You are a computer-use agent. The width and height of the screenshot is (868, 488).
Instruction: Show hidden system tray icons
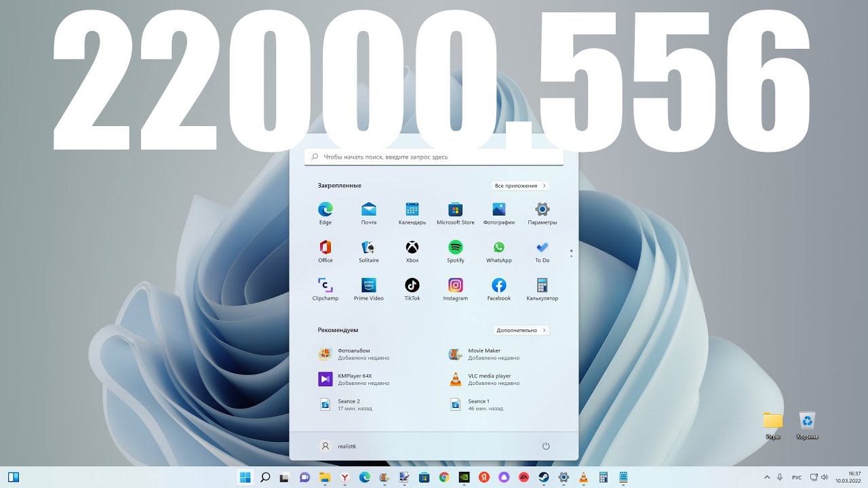click(x=767, y=477)
